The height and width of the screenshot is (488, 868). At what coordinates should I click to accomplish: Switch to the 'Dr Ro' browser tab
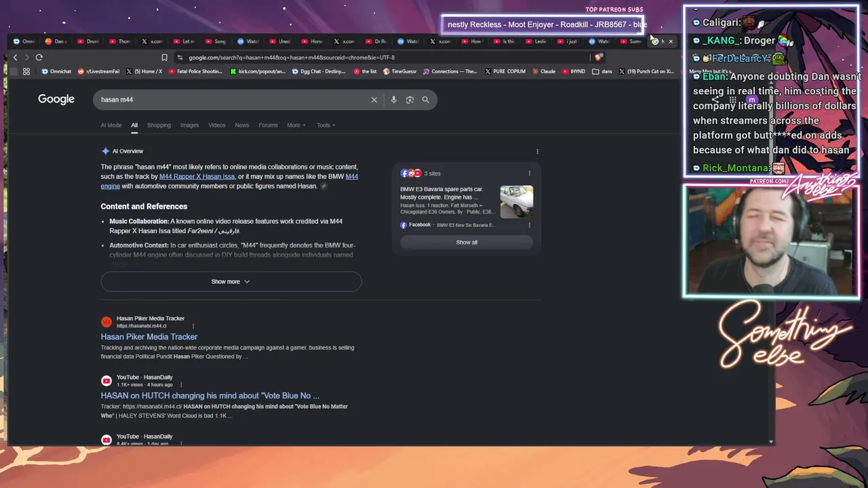click(x=376, y=41)
